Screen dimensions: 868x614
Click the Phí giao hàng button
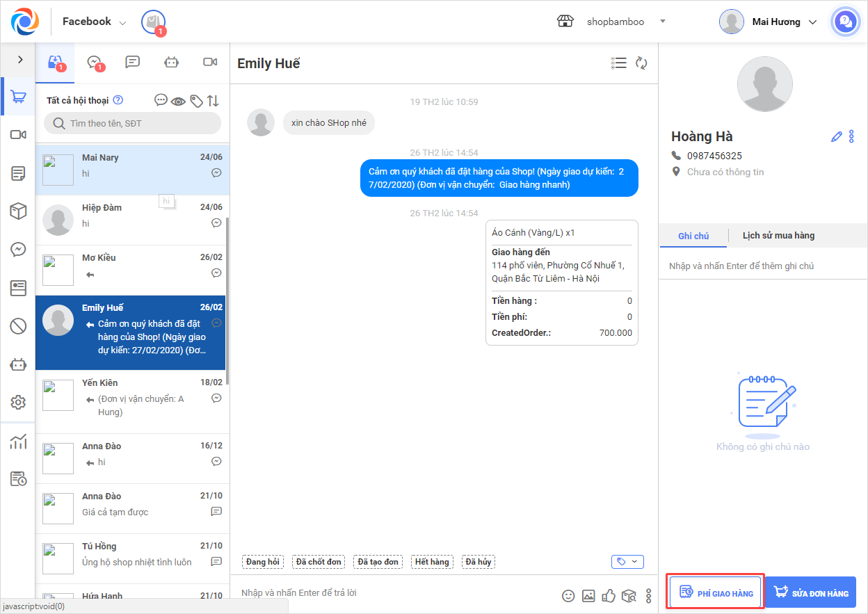pos(716,592)
